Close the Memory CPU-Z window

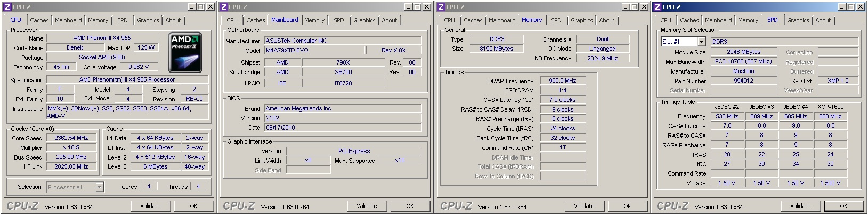pos(644,7)
